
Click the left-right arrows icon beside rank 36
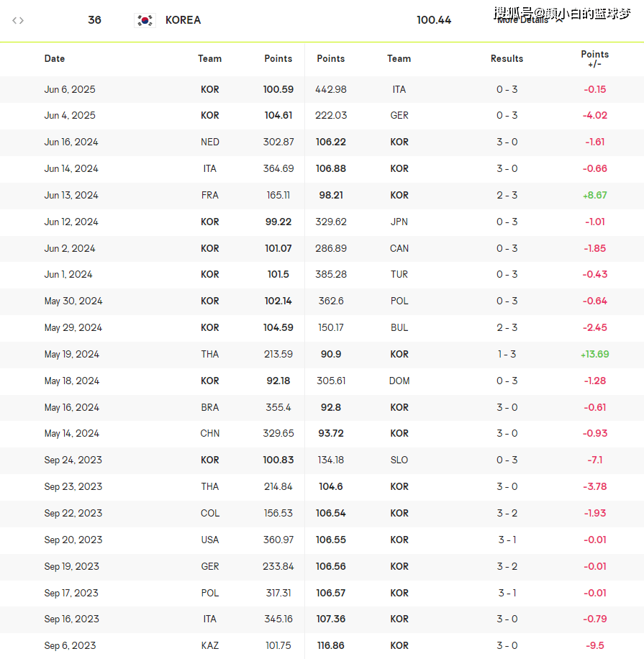(18, 20)
